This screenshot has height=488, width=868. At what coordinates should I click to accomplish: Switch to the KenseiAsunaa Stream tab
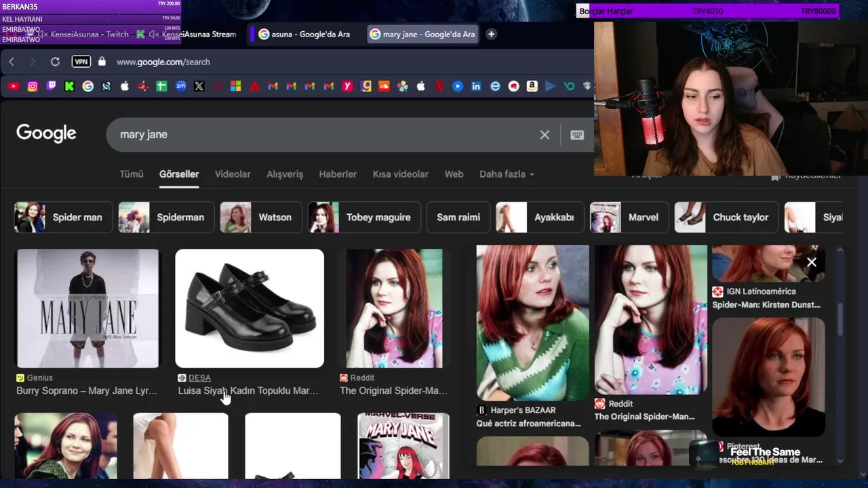[186, 34]
